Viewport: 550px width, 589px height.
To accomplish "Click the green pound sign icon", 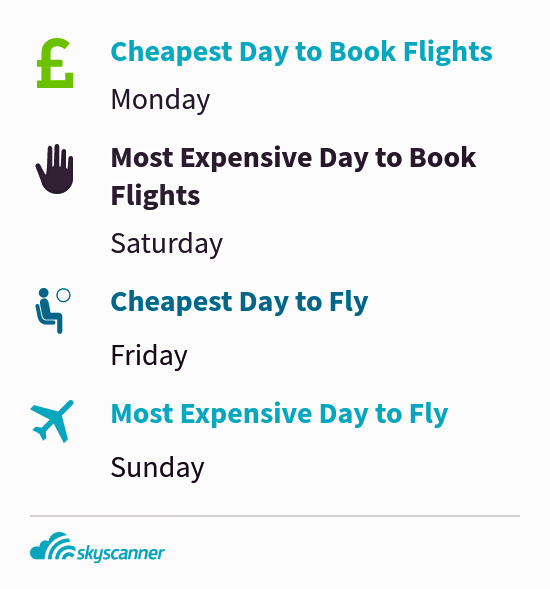I will pyautogui.click(x=55, y=63).
